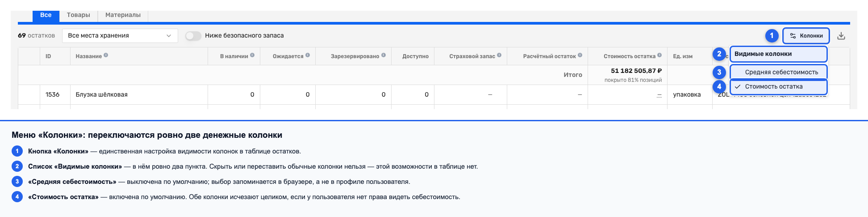Screen dimensions: 868x217
Task: Open the Колонки column settings button
Action: pos(806,36)
